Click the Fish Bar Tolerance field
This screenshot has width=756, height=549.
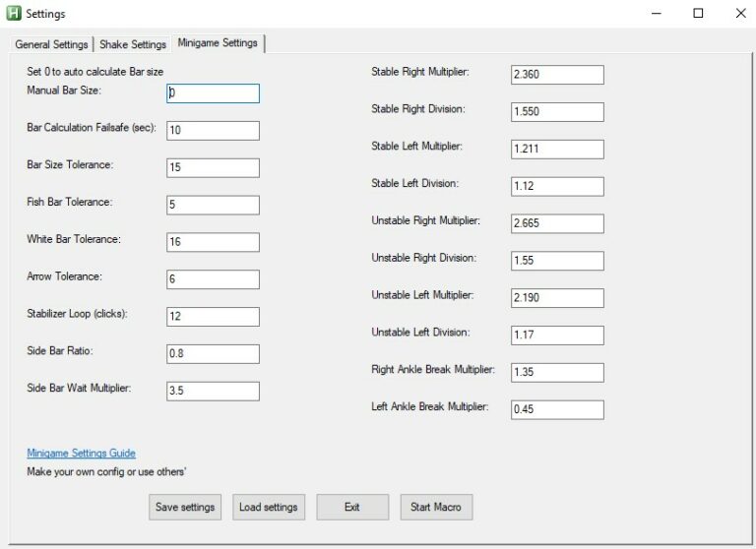[x=213, y=205]
